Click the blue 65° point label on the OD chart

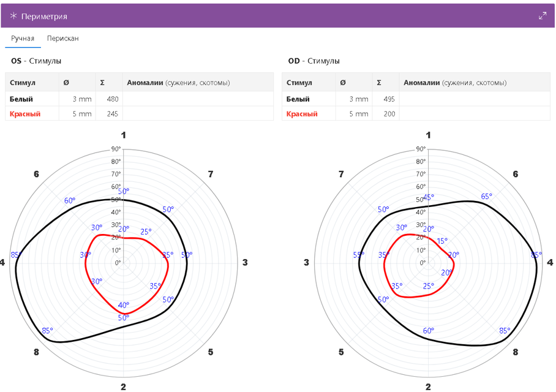(x=486, y=197)
